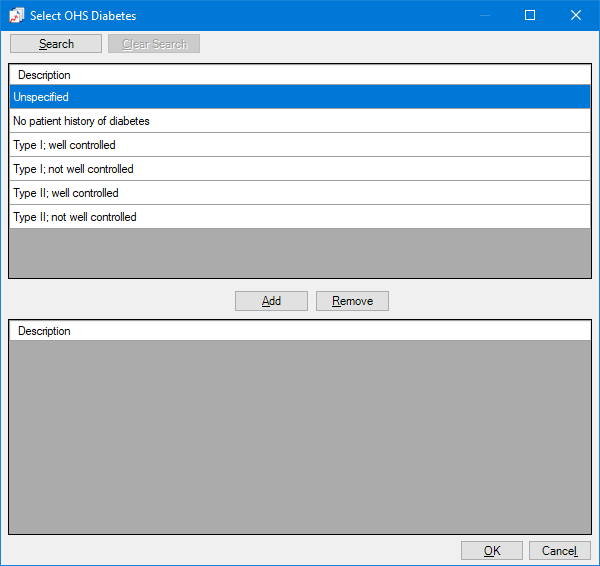Click the Remove button
600x566 pixels.
(352, 301)
